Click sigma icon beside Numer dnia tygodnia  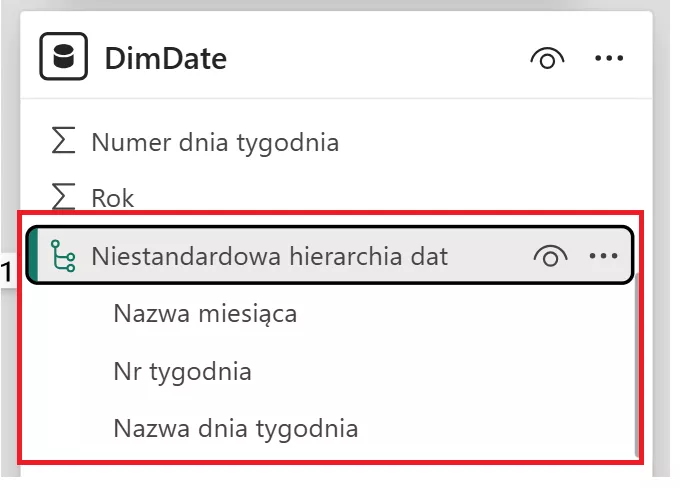64,142
